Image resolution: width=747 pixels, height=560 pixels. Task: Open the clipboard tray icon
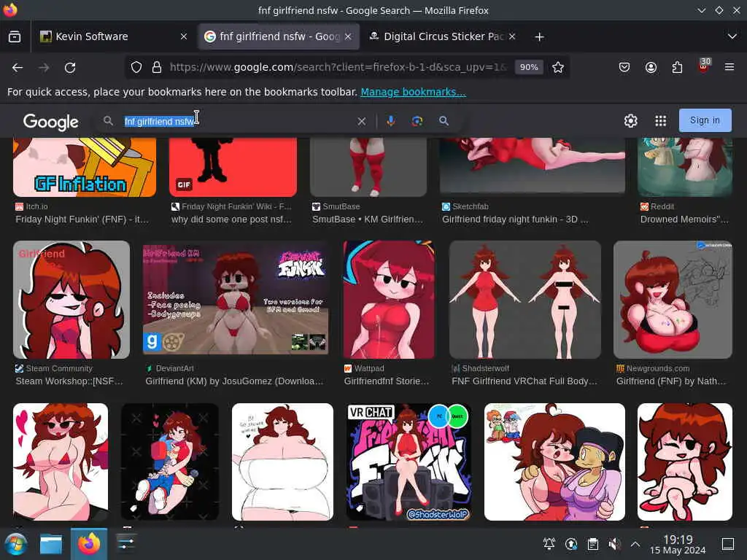point(592,543)
